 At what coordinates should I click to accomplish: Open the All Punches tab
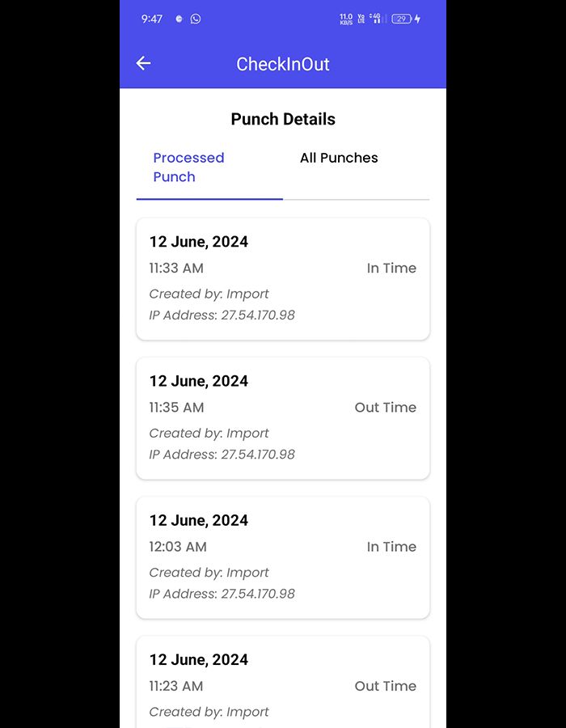[x=339, y=158]
